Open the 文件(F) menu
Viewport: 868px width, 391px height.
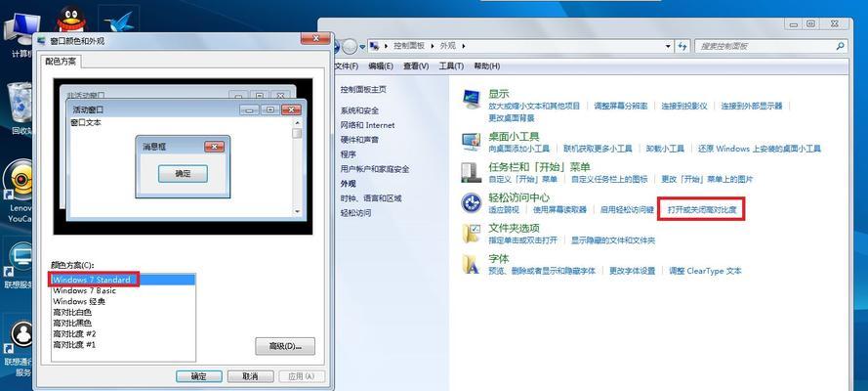(347, 65)
